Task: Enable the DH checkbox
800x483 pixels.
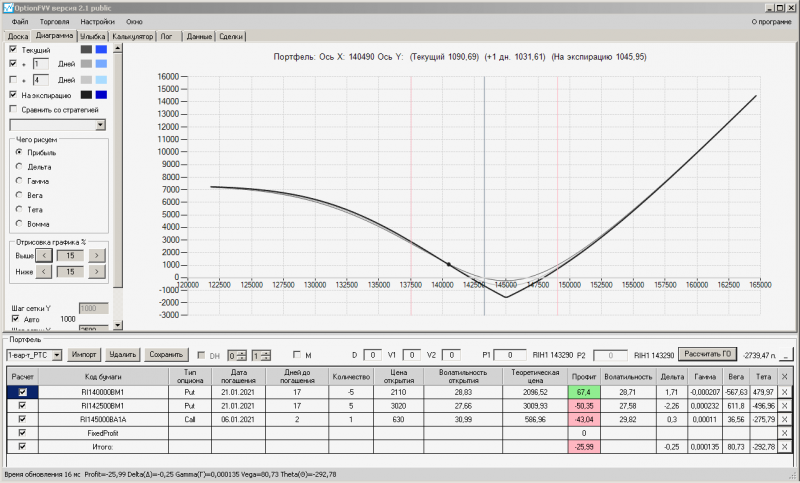Action: (x=201, y=355)
